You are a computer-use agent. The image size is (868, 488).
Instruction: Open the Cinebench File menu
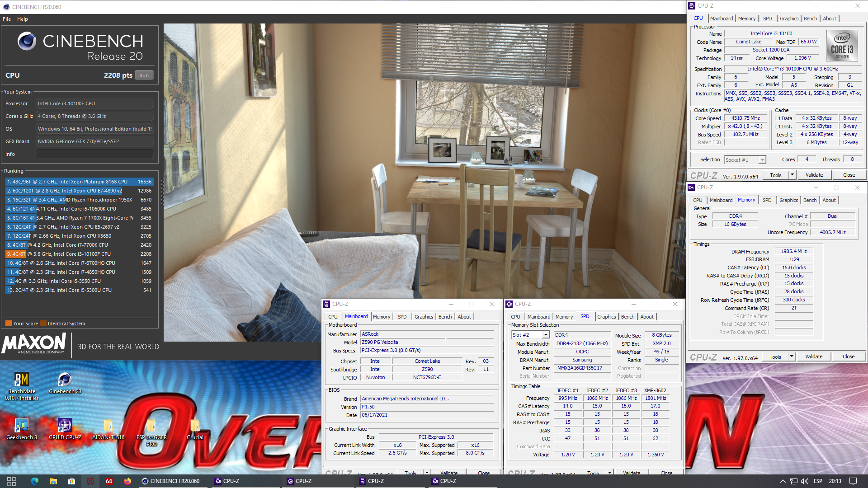point(7,19)
